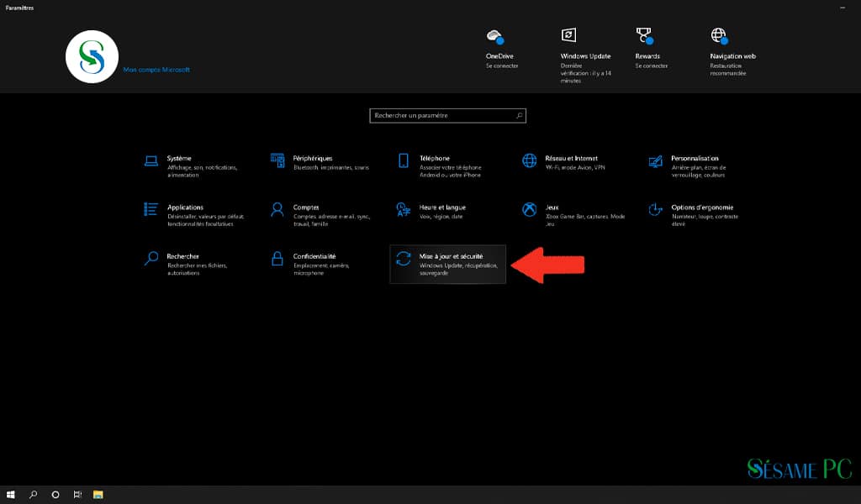Click the Mise à jour et sécurité title
The image size is (861, 504).
tap(451, 256)
